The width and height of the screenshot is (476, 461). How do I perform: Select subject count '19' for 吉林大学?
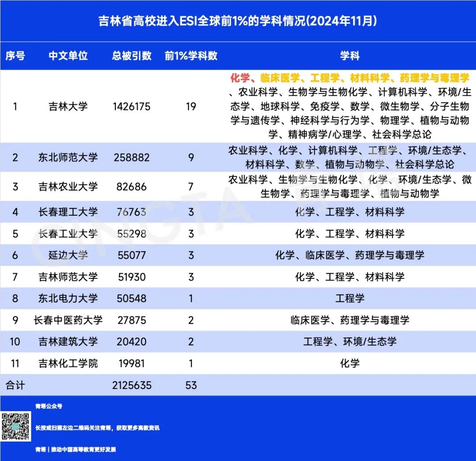(x=191, y=106)
